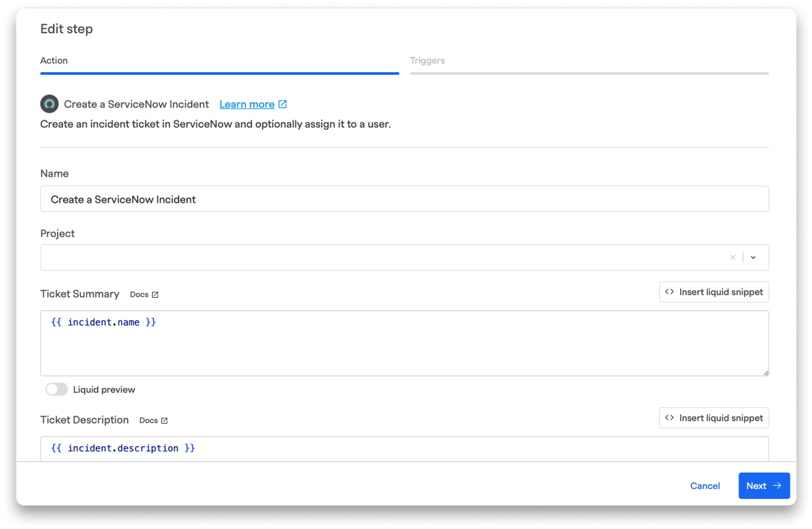The height and width of the screenshot is (529, 812).
Task: Insert liquid snippet for Ticket Description
Action: pyautogui.click(x=714, y=418)
